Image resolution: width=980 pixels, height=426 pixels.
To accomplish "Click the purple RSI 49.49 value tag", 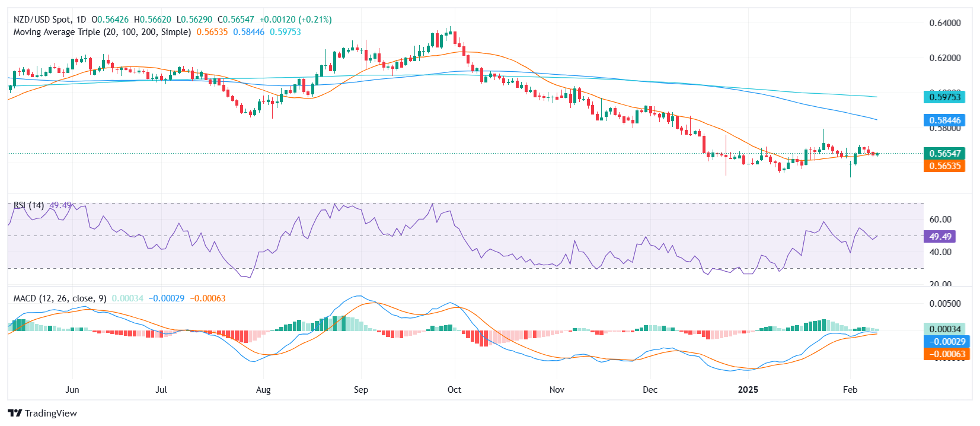I will tap(940, 237).
